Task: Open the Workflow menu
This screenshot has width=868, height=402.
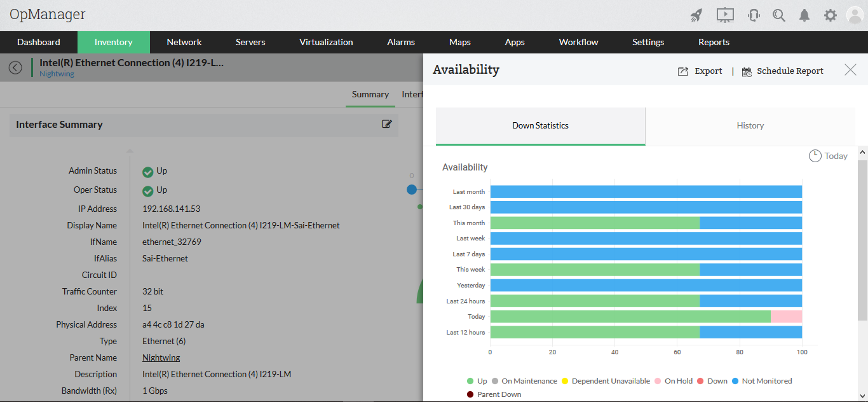Action: tap(579, 42)
